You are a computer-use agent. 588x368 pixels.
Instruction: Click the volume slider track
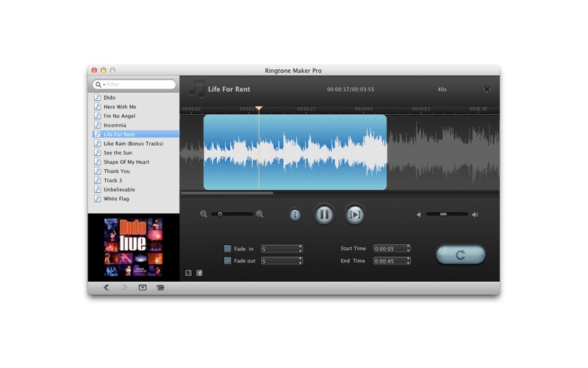447,214
